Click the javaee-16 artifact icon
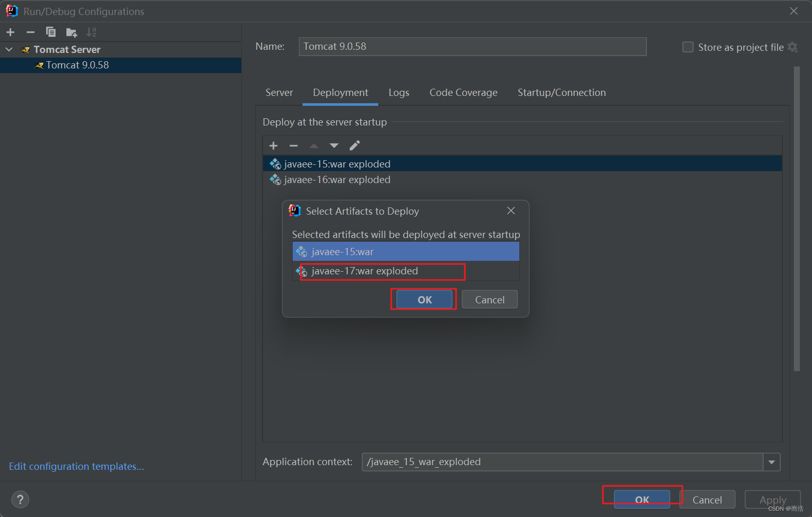 tap(276, 179)
